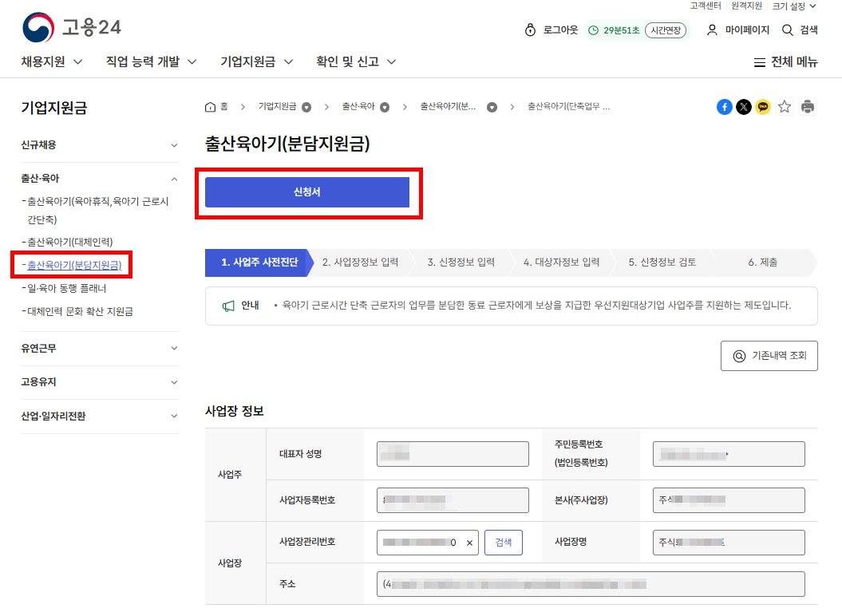
Task: Share the page on X
Action: click(x=743, y=106)
